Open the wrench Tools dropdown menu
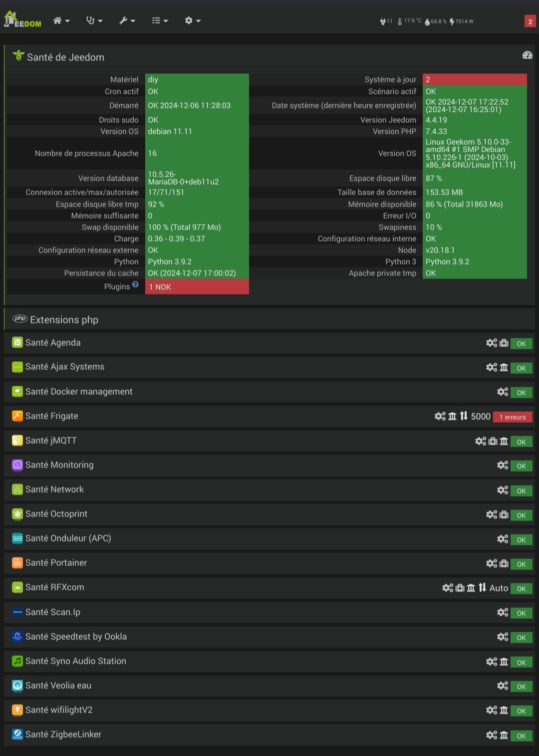Image resolution: width=539 pixels, height=756 pixels. click(x=127, y=20)
